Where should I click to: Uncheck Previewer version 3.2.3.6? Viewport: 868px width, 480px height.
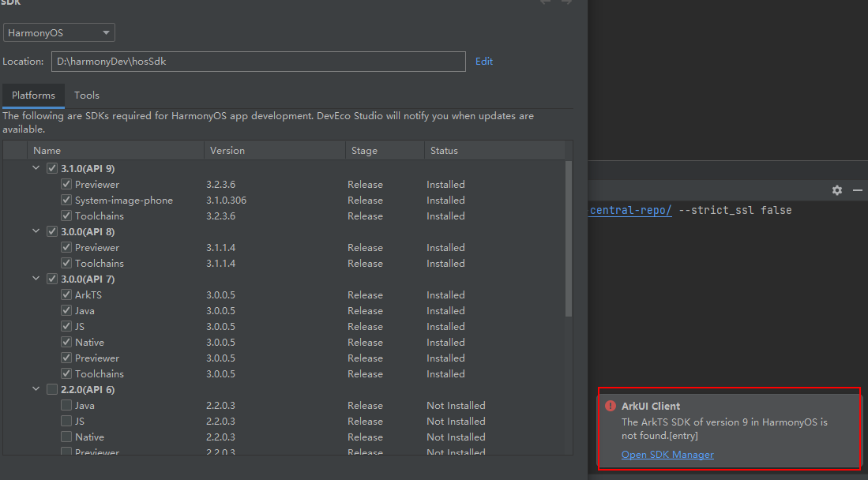click(x=66, y=185)
